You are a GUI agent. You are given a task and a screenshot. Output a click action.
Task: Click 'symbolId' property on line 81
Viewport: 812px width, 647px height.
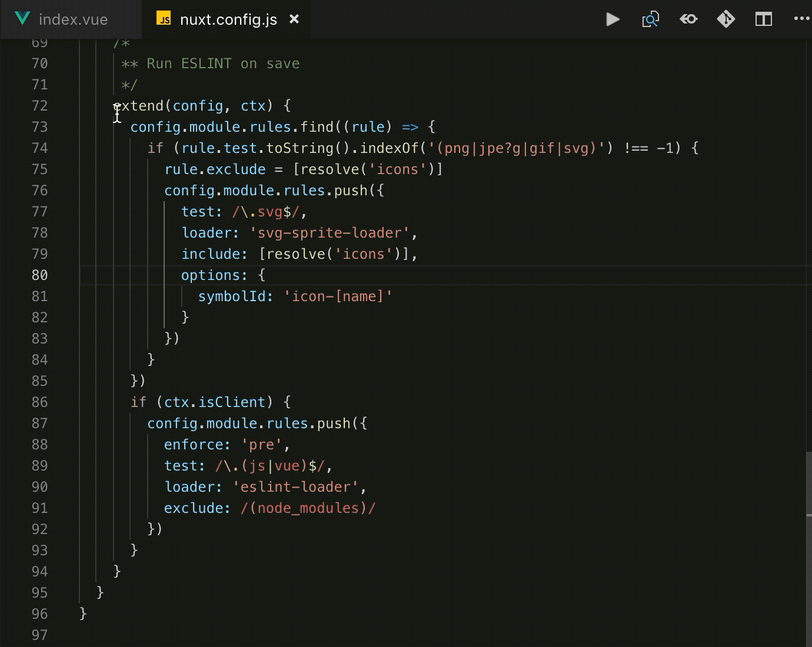pyautogui.click(x=232, y=296)
